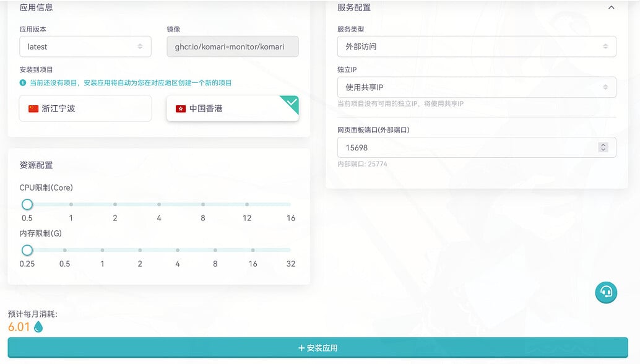Click the Hong Kong flag icon

pyautogui.click(x=181, y=108)
